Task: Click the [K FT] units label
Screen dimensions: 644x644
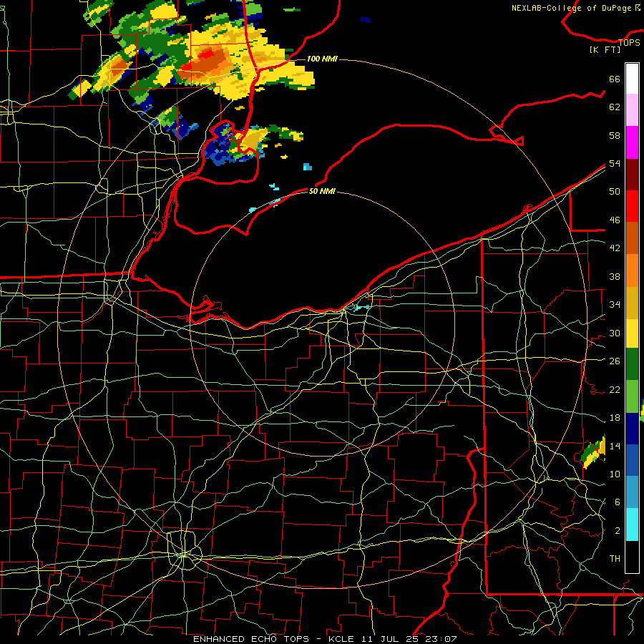Action: coord(605,50)
